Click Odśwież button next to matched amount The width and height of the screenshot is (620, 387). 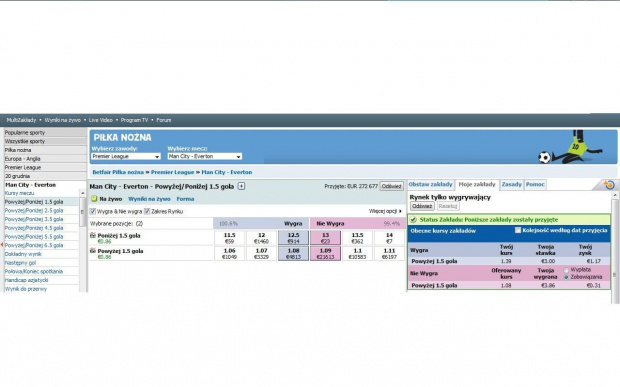[x=391, y=186]
